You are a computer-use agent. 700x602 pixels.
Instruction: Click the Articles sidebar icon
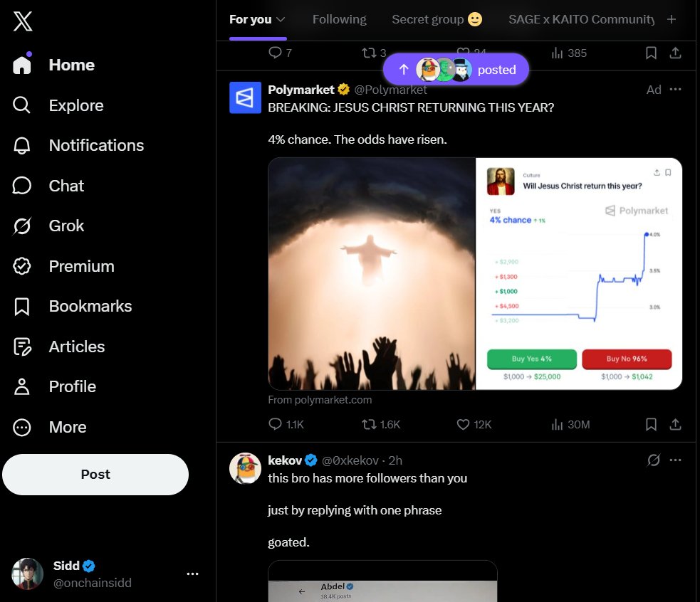[22, 347]
